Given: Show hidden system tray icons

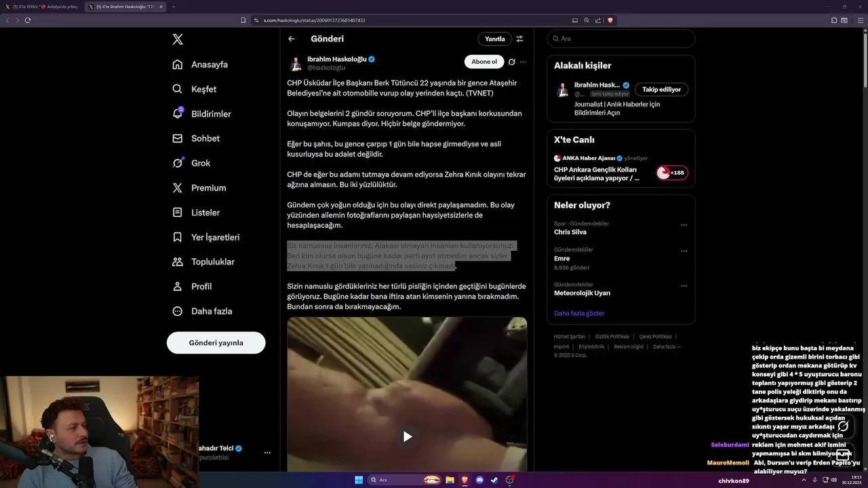Looking at the screenshot, I should (x=804, y=480).
